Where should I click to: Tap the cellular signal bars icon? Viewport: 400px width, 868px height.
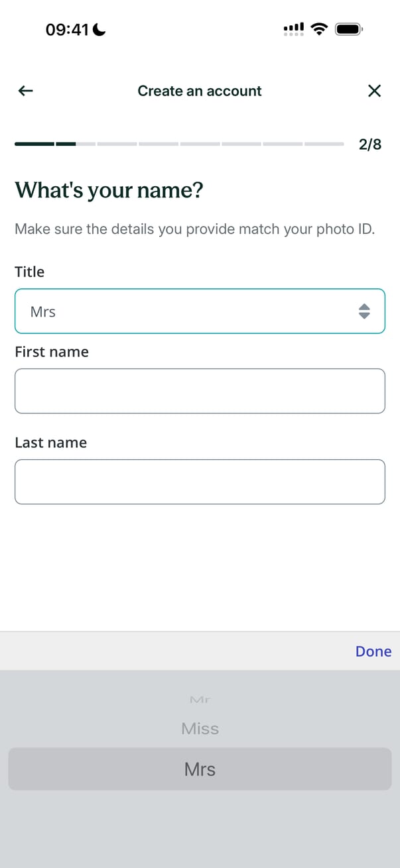(294, 29)
